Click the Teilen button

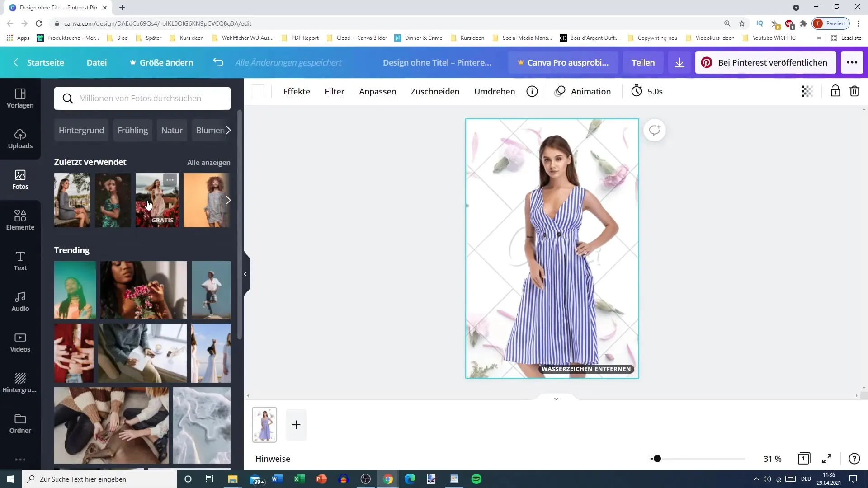coord(643,62)
